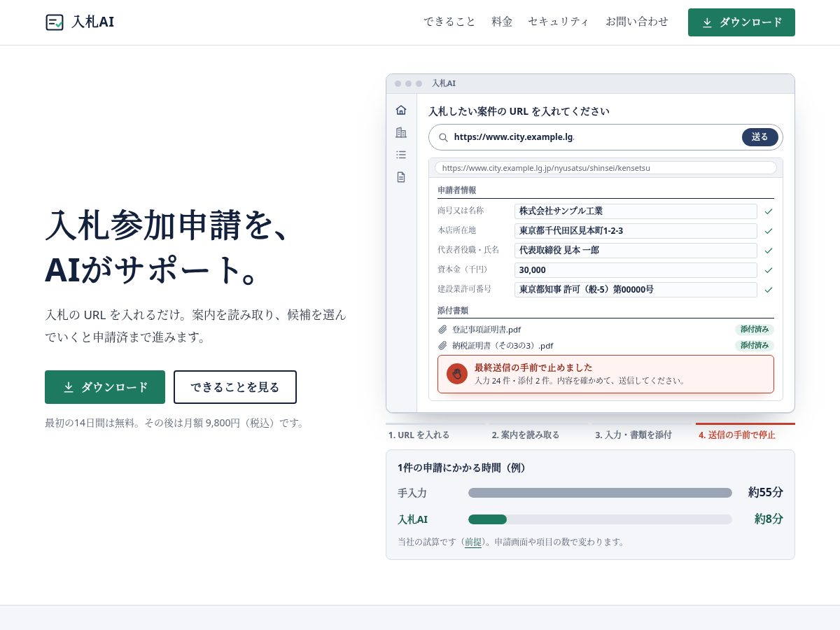Click the 添付書類 section heading

tap(453, 310)
